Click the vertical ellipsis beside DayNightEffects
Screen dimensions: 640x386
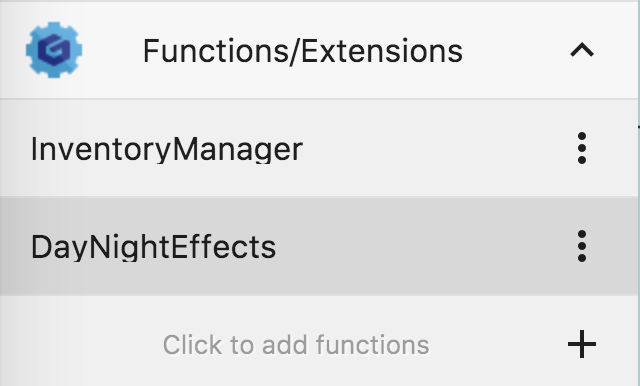tap(582, 246)
